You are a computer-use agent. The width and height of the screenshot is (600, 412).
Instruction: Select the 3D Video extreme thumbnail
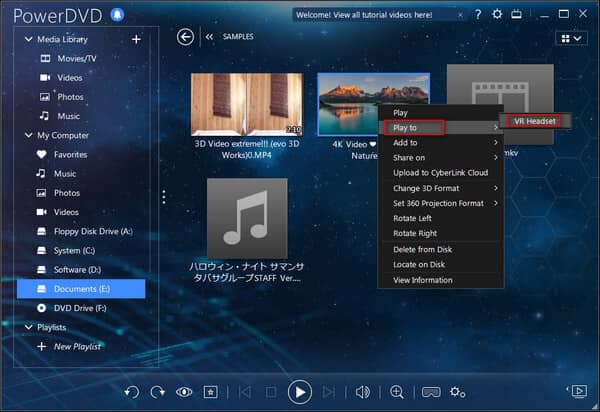pos(247,104)
